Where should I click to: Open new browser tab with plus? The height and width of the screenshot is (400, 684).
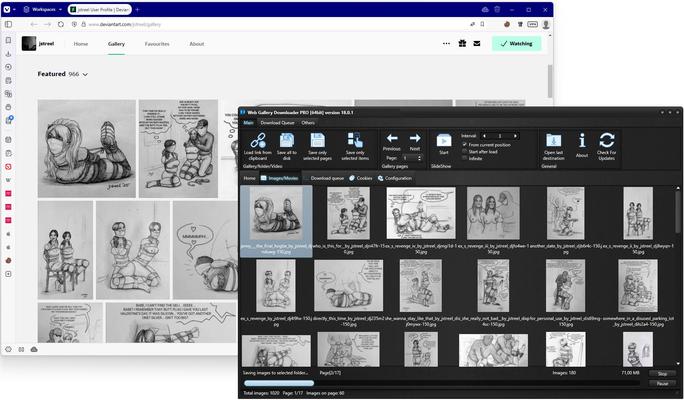(137, 9)
